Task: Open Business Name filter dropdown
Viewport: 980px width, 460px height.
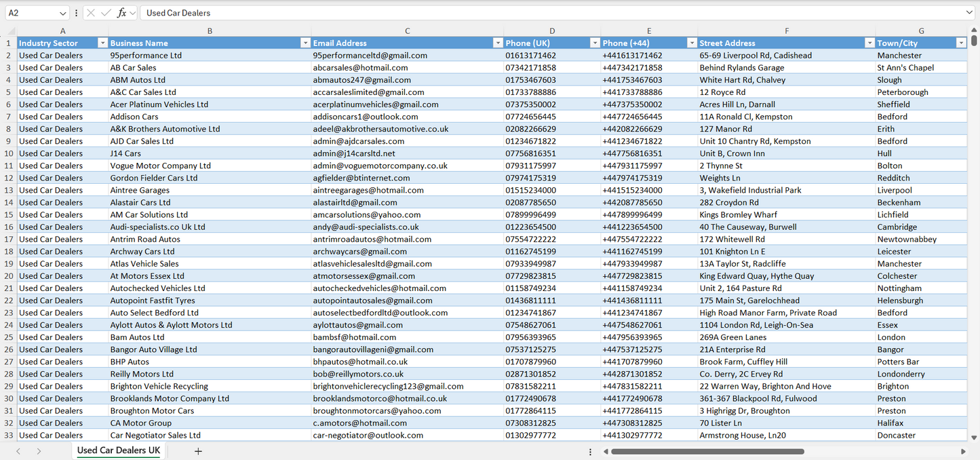Action: pyautogui.click(x=305, y=43)
